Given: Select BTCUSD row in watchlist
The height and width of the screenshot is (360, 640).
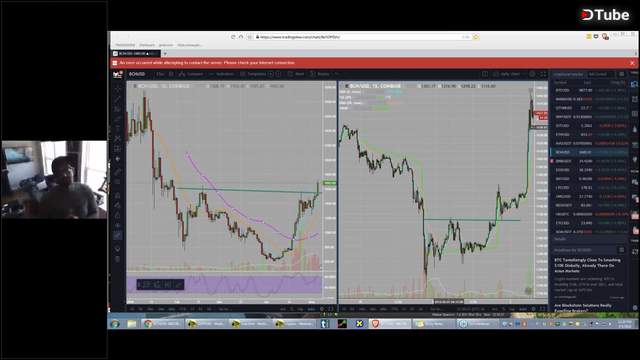Looking at the screenshot, I should [590, 90].
